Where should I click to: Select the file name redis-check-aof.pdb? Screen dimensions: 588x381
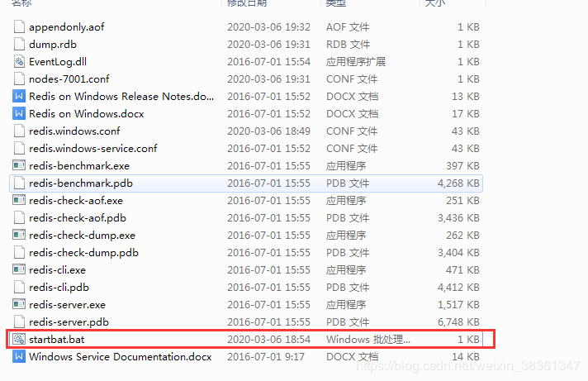[78, 218]
